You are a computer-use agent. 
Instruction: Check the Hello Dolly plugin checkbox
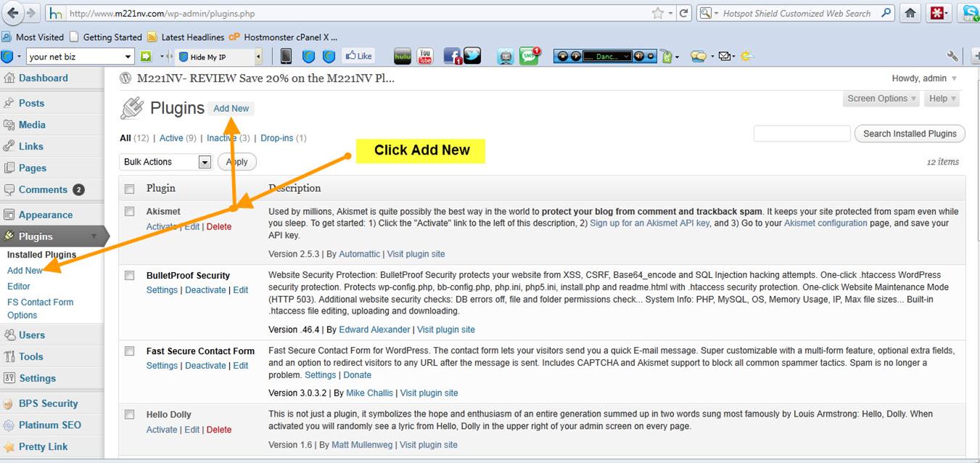pos(130,414)
